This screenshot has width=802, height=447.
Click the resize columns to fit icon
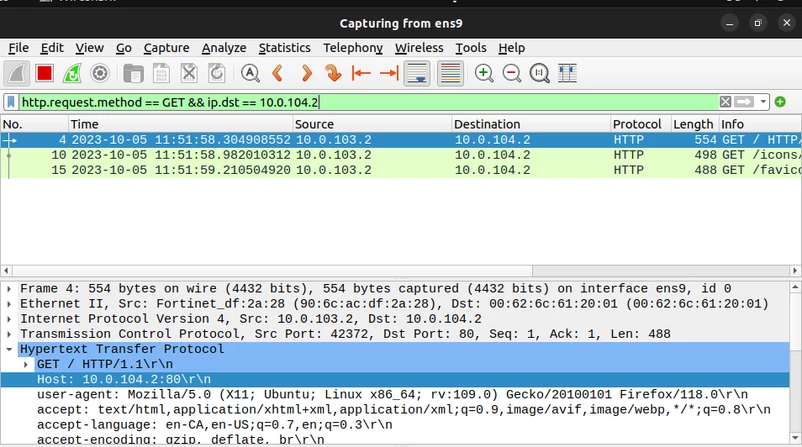point(567,74)
